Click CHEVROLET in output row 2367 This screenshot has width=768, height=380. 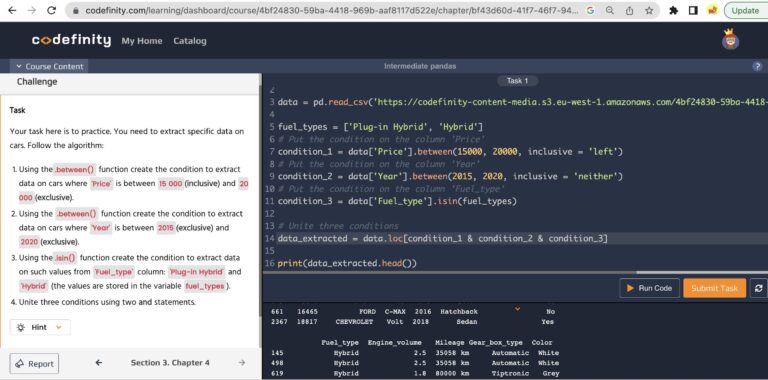pyautogui.click(x=354, y=322)
